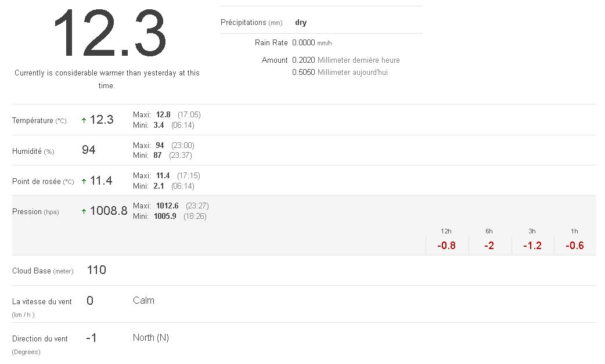605x364 pixels.
Task: Click the green rising arrow beside Pression
Action: tap(84, 211)
